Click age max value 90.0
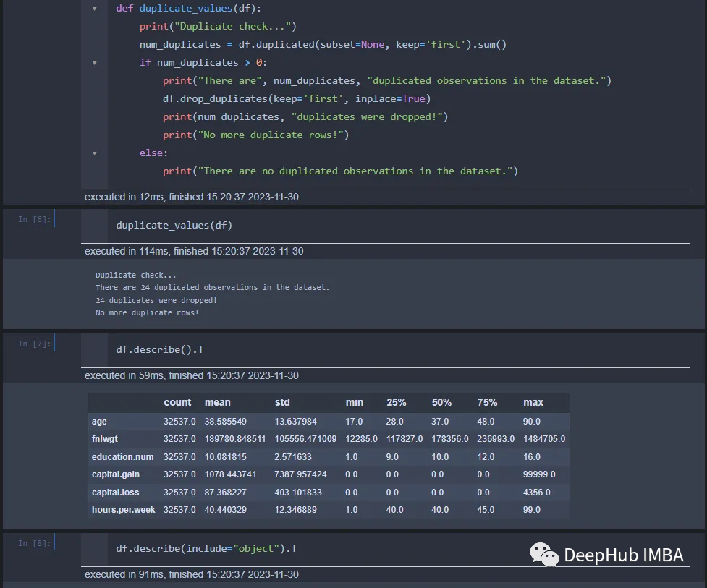707x588 pixels. tap(532, 422)
